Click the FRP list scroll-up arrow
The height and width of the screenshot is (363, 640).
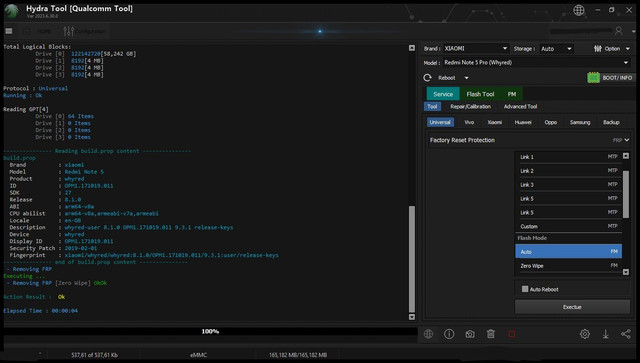[626, 156]
